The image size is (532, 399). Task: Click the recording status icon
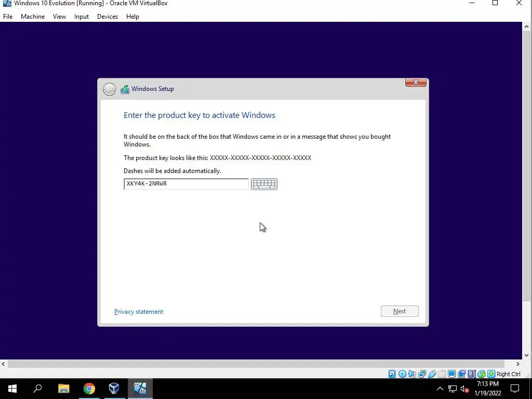[461, 374]
